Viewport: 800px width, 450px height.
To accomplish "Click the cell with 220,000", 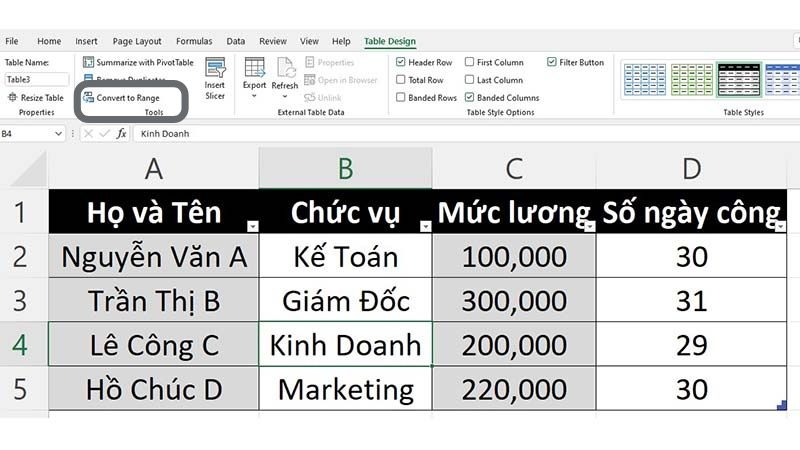I will pos(514,389).
